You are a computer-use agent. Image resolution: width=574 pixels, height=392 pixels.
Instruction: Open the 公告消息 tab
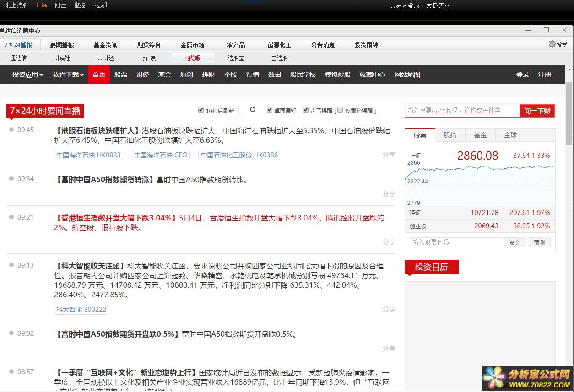click(x=323, y=45)
